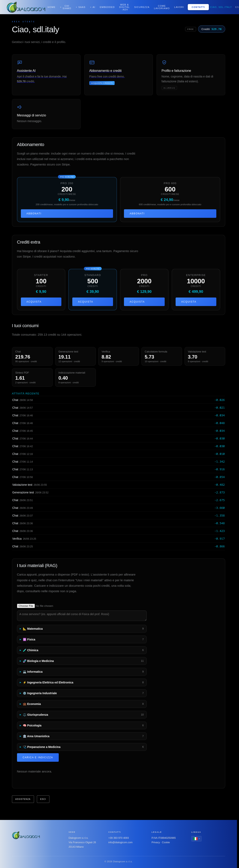239x868 pixels.
Task: Open the SaaS navigation submenu
Action: coord(80,7)
